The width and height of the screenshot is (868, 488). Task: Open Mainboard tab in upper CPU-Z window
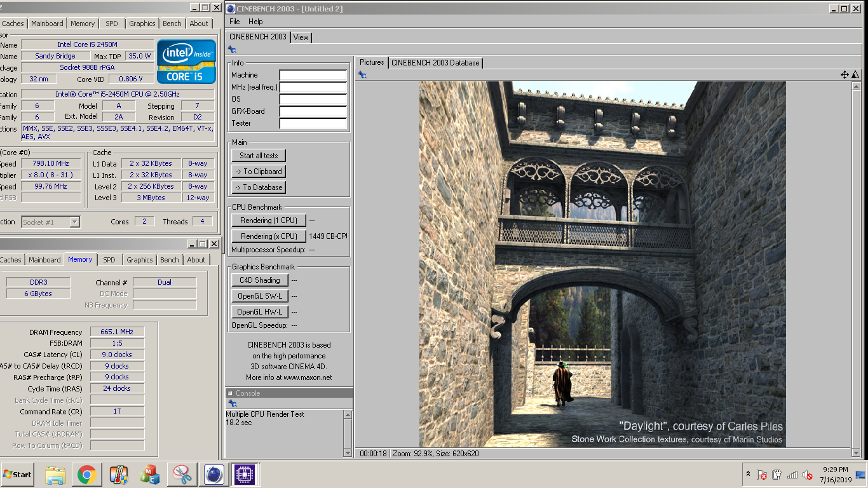[x=47, y=24]
